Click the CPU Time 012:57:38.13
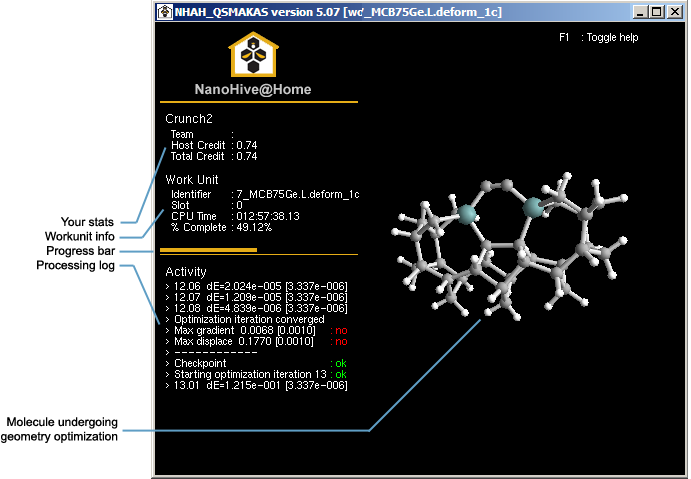691x479 pixels. pos(267,216)
